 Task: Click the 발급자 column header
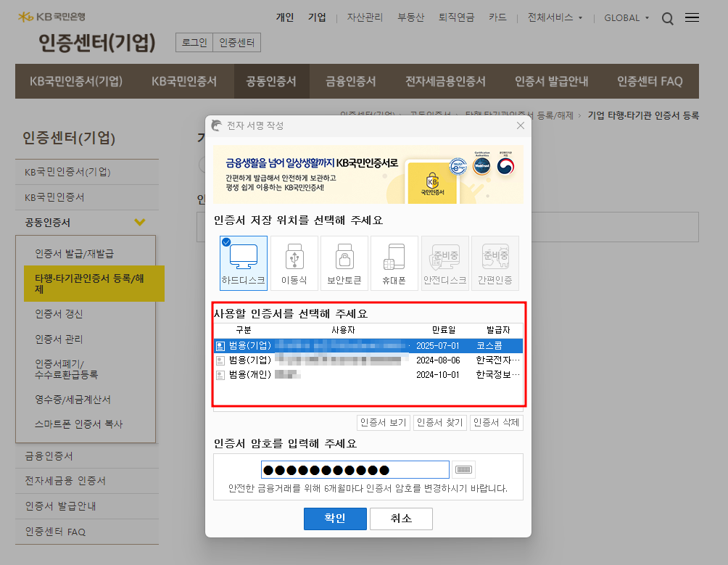(x=498, y=330)
